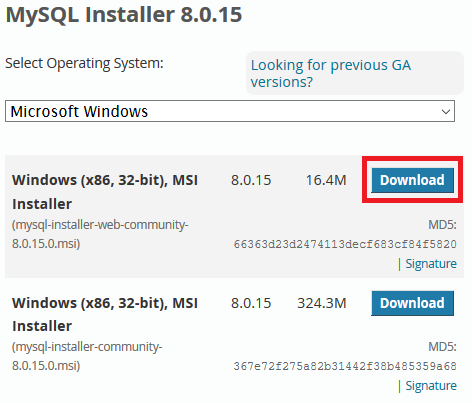
Task: Download the 324.3M community MSI installer
Action: pos(412,303)
